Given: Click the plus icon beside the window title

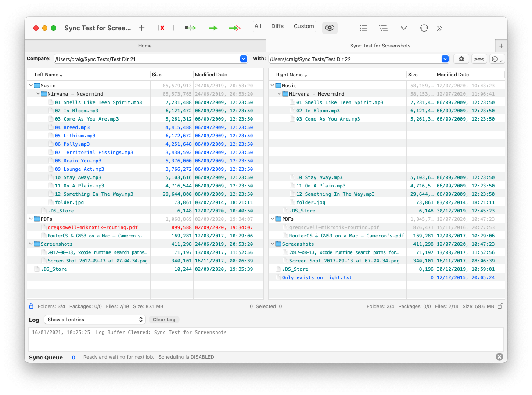Looking at the screenshot, I should (141, 28).
